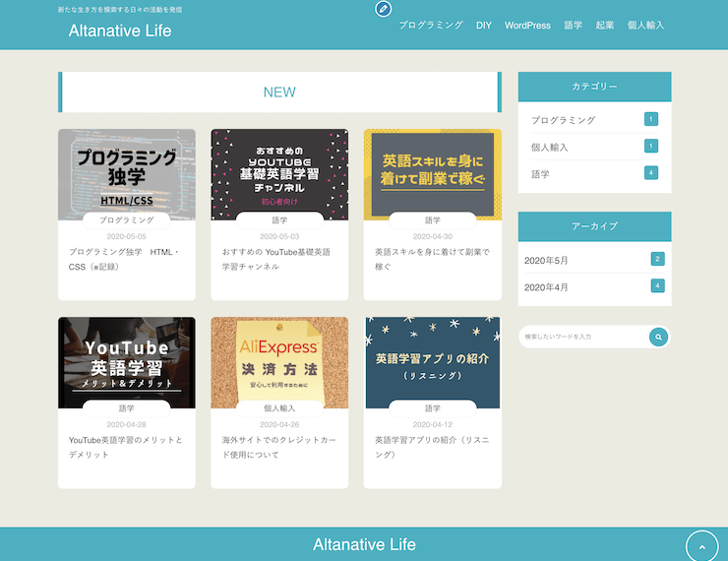Open the YouTube基礎英語学習チャンネル thumbnail
728x561 pixels.
[x=279, y=172]
